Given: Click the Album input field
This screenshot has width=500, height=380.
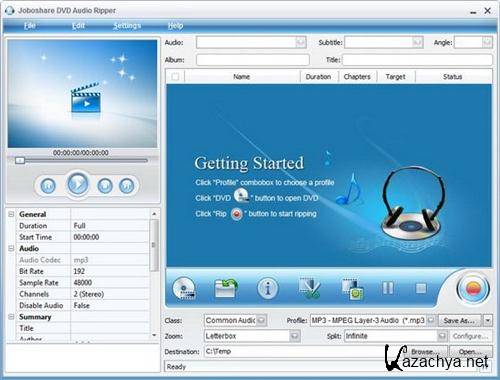Looking at the screenshot, I should point(253,60).
